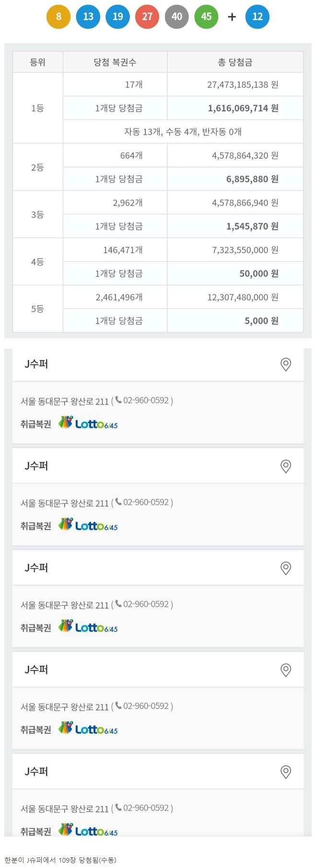Click the 총 당첨금 column header
Image resolution: width=315 pixels, height=868 pixels.
click(235, 62)
